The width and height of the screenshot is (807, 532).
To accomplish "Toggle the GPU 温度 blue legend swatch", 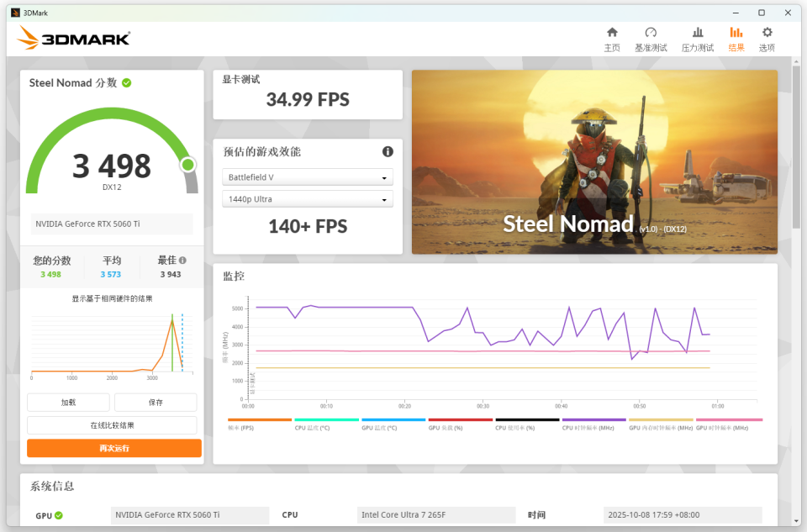I will click(393, 420).
